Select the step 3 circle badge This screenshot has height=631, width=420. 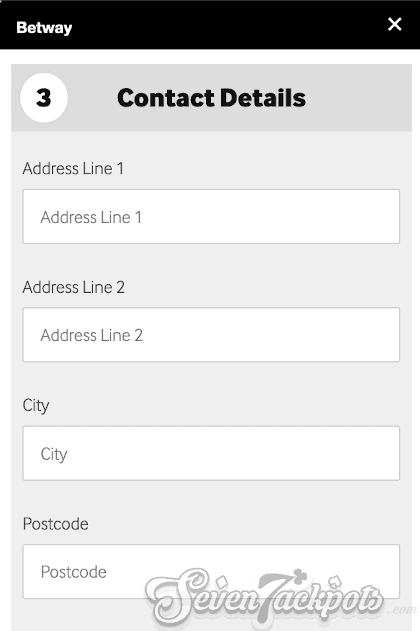click(44, 98)
